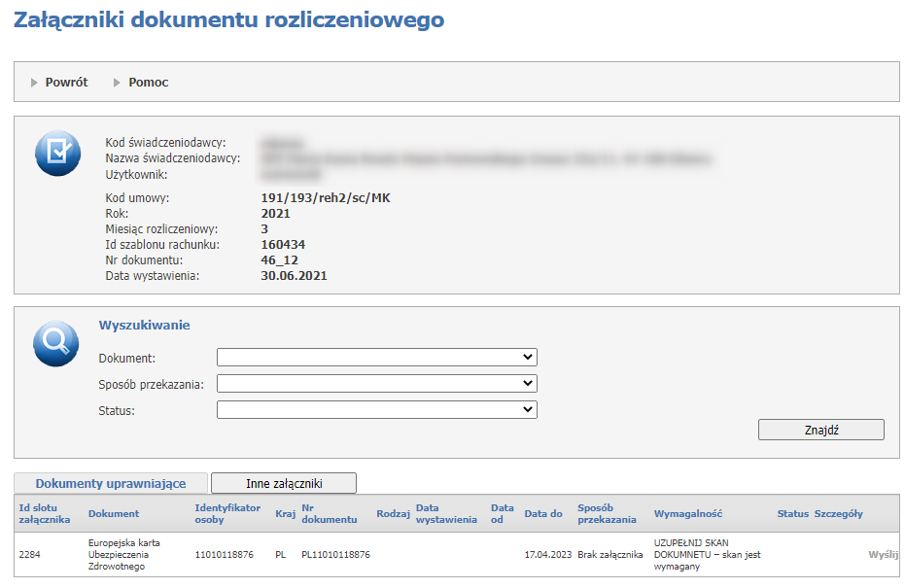Switch to the Inne załączniki tab

click(284, 483)
